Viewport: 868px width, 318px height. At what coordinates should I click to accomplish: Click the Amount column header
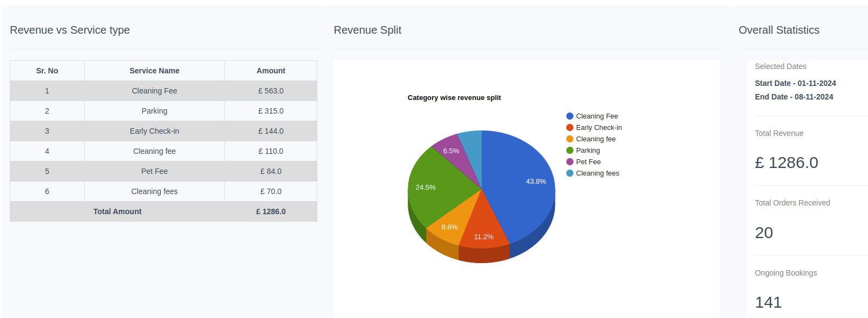pyautogui.click(x=271, y=71)
